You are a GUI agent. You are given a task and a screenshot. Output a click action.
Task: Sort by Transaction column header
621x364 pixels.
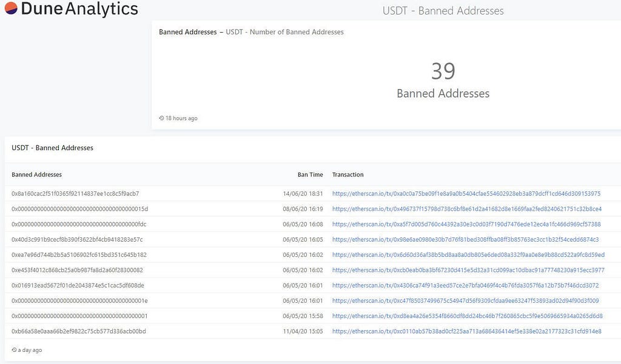(347, 174)
